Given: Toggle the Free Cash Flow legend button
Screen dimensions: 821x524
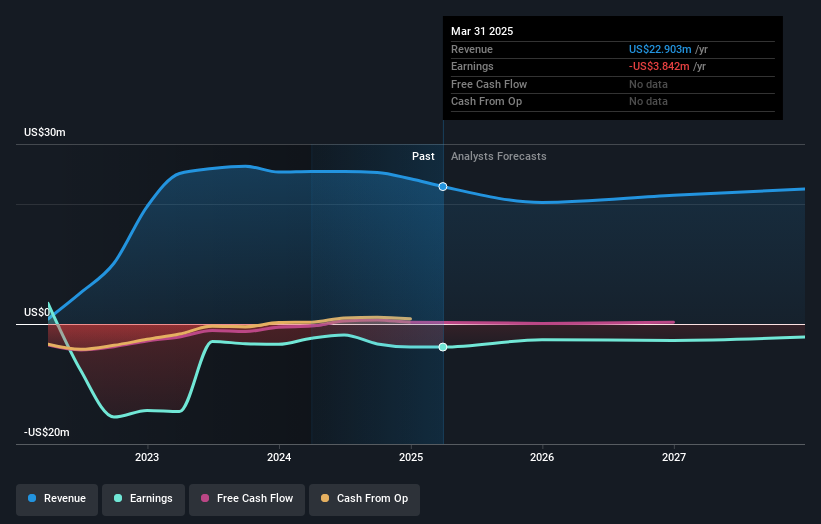Looking at the screenshot, I should [x=247, y=499].
